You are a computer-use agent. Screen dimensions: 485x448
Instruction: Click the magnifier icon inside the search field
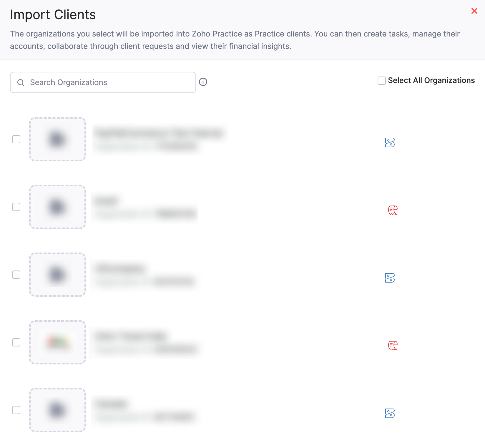pyautogui.click(x=21, y=82)
